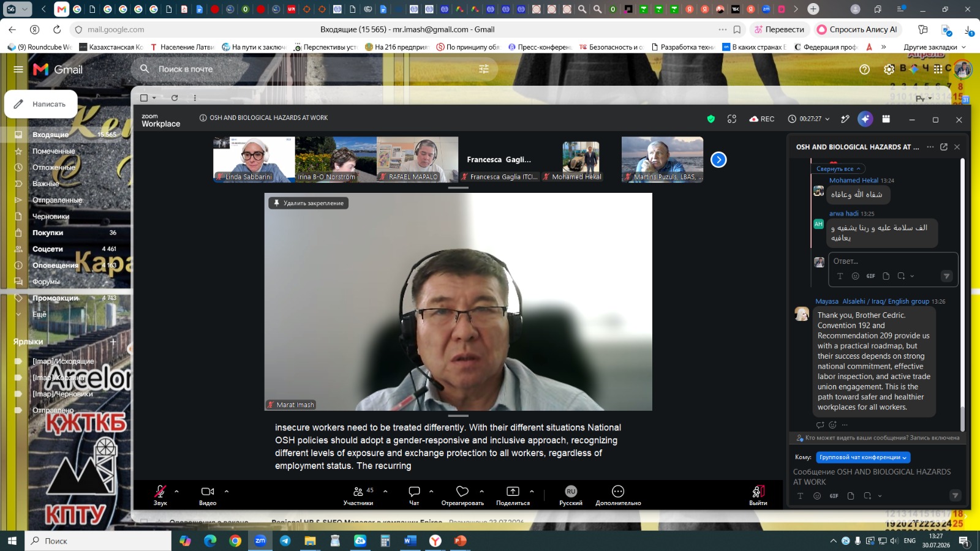Expand audio options arrow next to Звук

click(x=176, y=491)
